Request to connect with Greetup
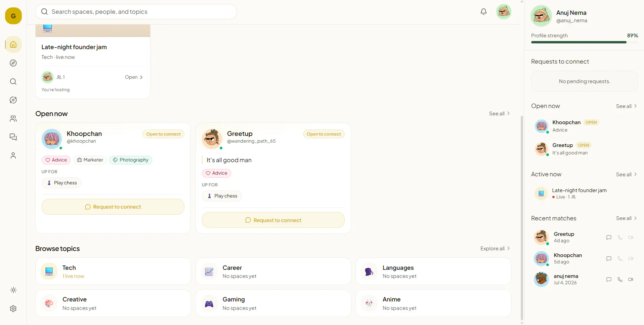Viewport: 644px width, 325px height. click(273, 220)
